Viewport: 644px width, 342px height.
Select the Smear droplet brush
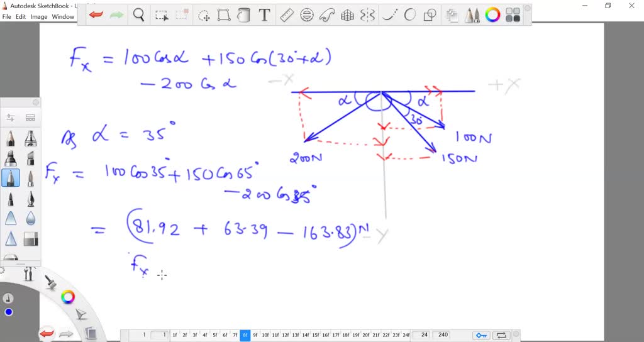[x=31, y=218]
